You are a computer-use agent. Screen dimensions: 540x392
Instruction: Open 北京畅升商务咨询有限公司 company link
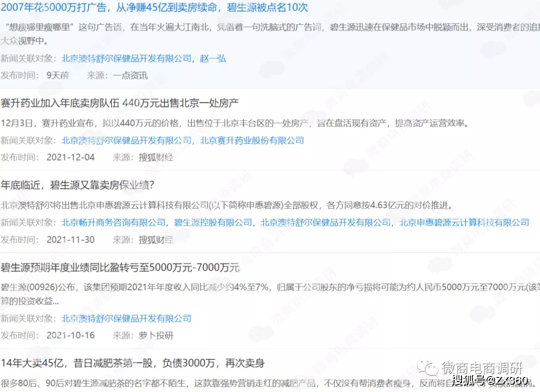pos(113,223)
